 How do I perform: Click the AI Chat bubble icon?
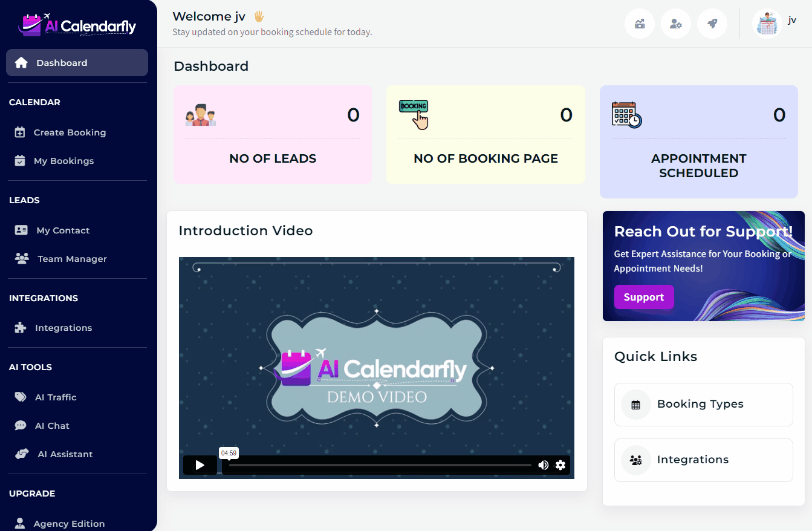click(x=21, y=426)
